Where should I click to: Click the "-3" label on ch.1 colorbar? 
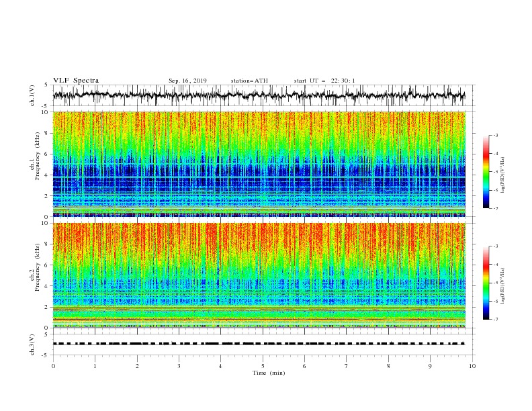pyautogui.click(x=496, y=135)
